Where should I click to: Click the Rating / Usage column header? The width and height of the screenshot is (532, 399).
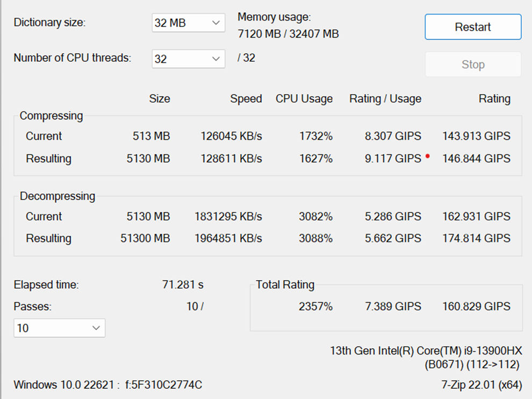click(385, 99)
